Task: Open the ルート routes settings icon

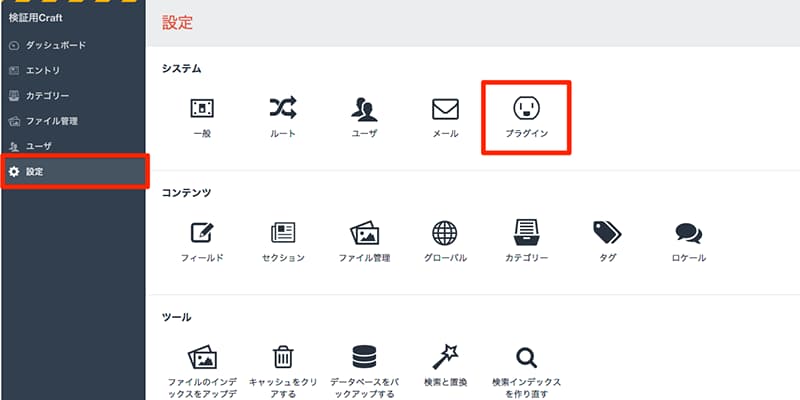Action: 283,109
